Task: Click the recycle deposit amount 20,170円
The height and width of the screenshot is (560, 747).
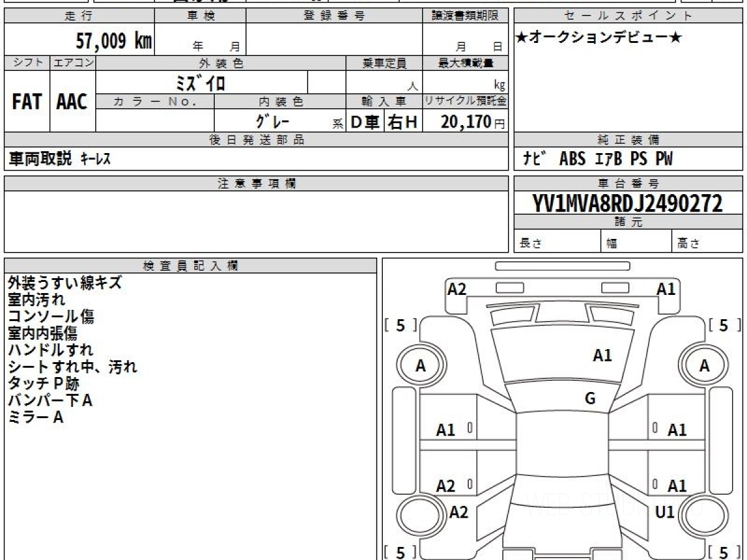Action: pyautogui.click(x=474, y=122)
